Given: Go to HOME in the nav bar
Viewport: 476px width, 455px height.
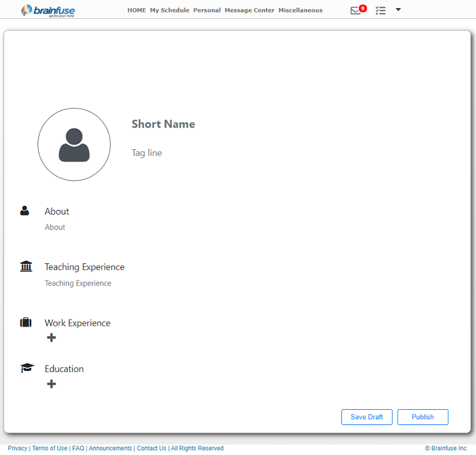Looking at the screenshot, I should tap(136, 11).
